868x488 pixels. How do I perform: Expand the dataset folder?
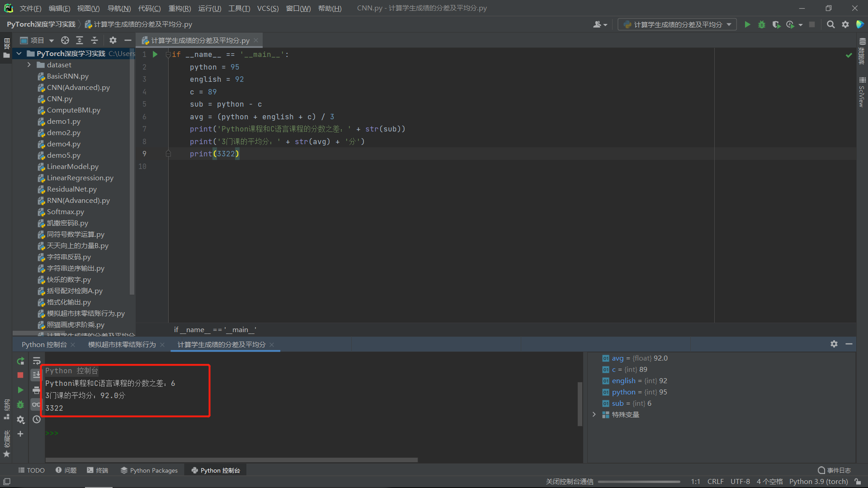pyautogui.click(x=29, y=65)
